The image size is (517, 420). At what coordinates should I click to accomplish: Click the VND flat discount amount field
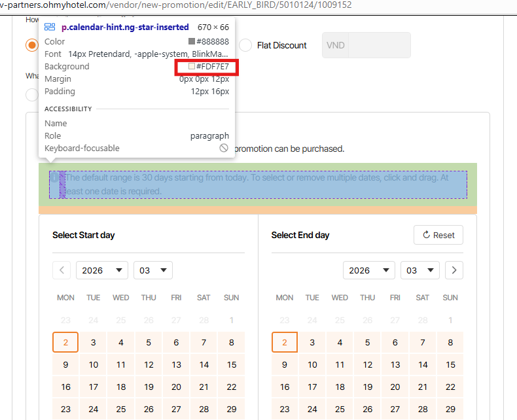(379, 45)
